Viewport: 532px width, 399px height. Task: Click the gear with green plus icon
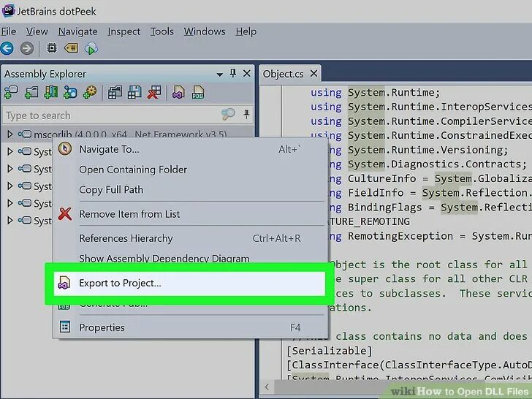[91, 92]
